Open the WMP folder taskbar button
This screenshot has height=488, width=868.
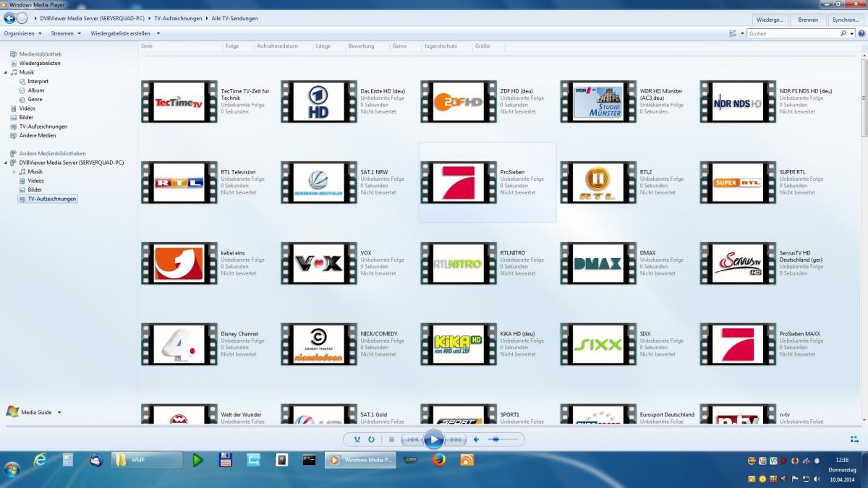pos(146,460)
